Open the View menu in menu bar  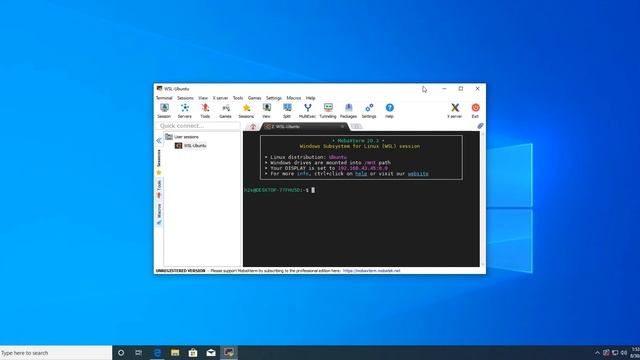pos(203,98)
